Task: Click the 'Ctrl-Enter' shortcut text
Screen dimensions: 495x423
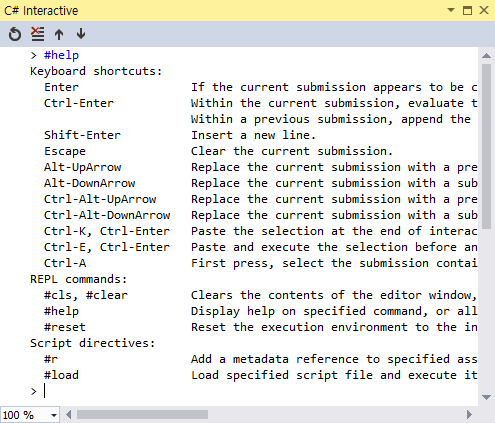Action: (79, 103)
